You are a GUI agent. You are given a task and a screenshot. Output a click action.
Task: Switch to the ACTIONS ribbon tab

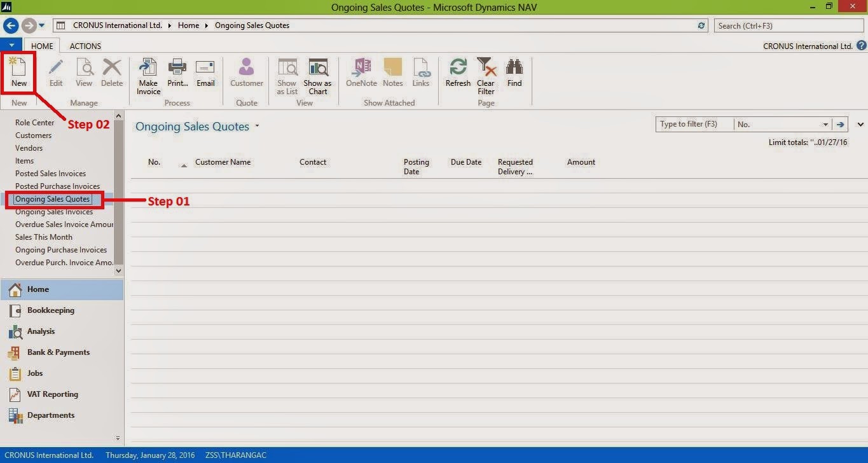pyautogui.click(x=85, y=46)
